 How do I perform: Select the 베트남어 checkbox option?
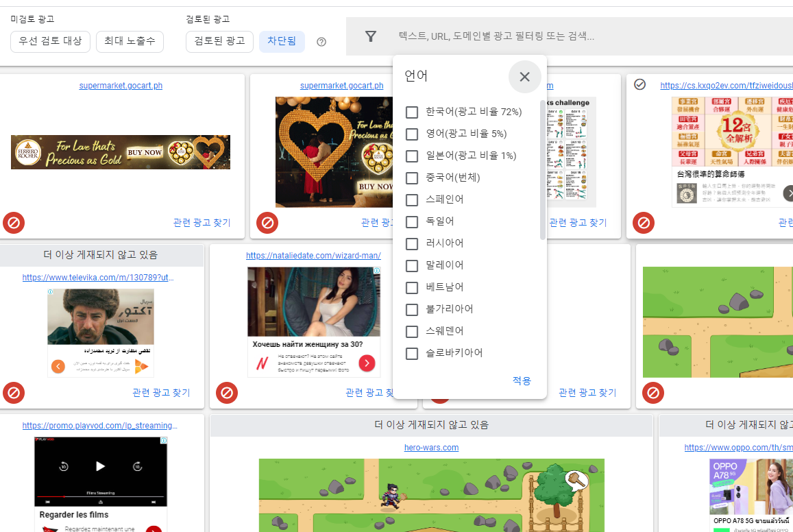click(x=412, y=287)
